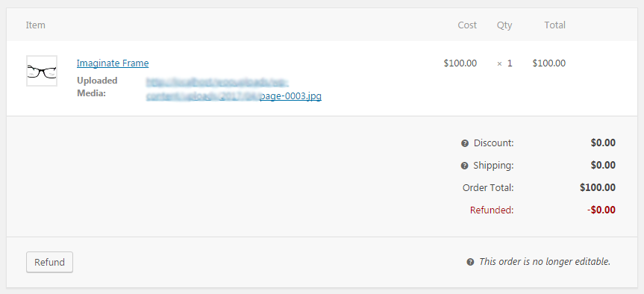Click the Cost column header
Screen dimensions: 644x294
tap(467, 25)
